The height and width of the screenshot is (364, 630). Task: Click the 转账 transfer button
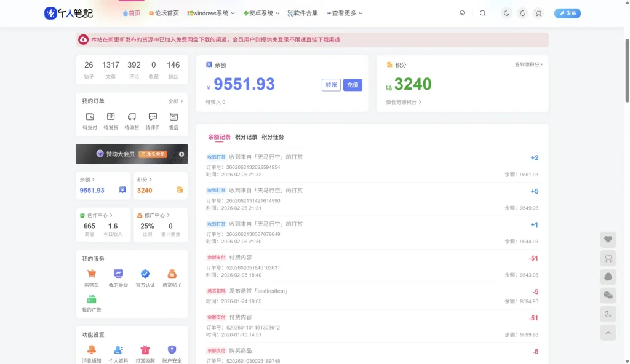click(331, 85)
